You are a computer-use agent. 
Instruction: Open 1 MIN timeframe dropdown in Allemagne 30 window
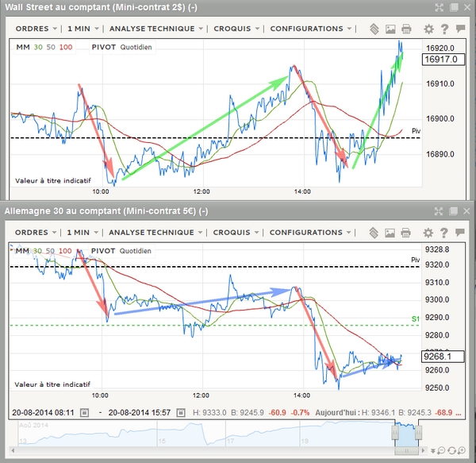click(x=83, y=233)
